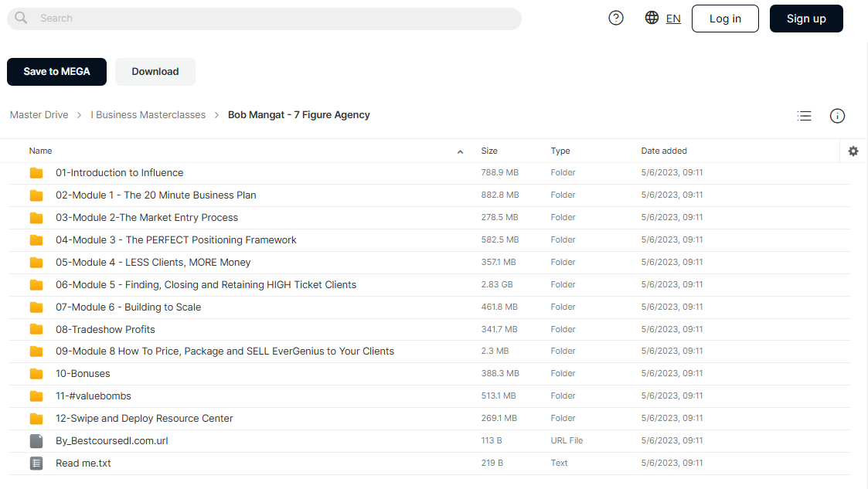Open the folder info icon
The height and width of the screenshot is (489, 868).
(x=837, y=116)
